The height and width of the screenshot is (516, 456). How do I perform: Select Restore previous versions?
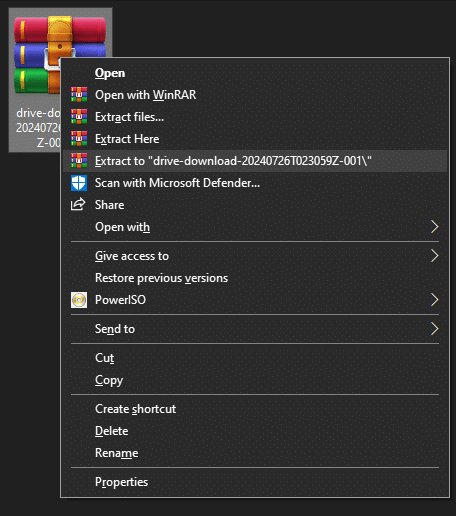coord(255,278)
